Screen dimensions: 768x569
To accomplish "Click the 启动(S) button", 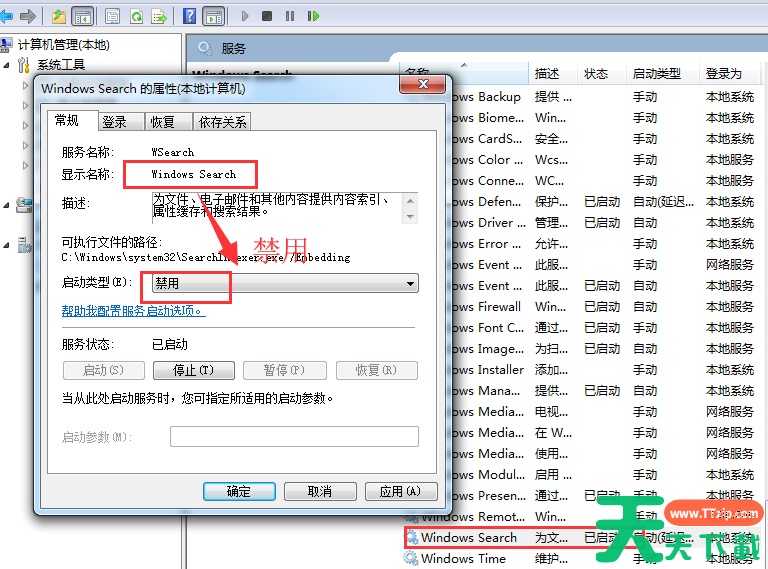I will (104, 370).
